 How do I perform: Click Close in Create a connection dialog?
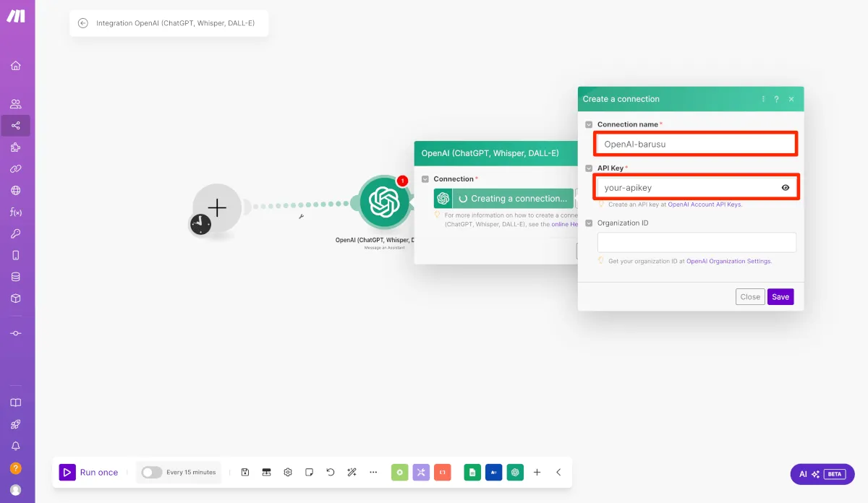750,297
